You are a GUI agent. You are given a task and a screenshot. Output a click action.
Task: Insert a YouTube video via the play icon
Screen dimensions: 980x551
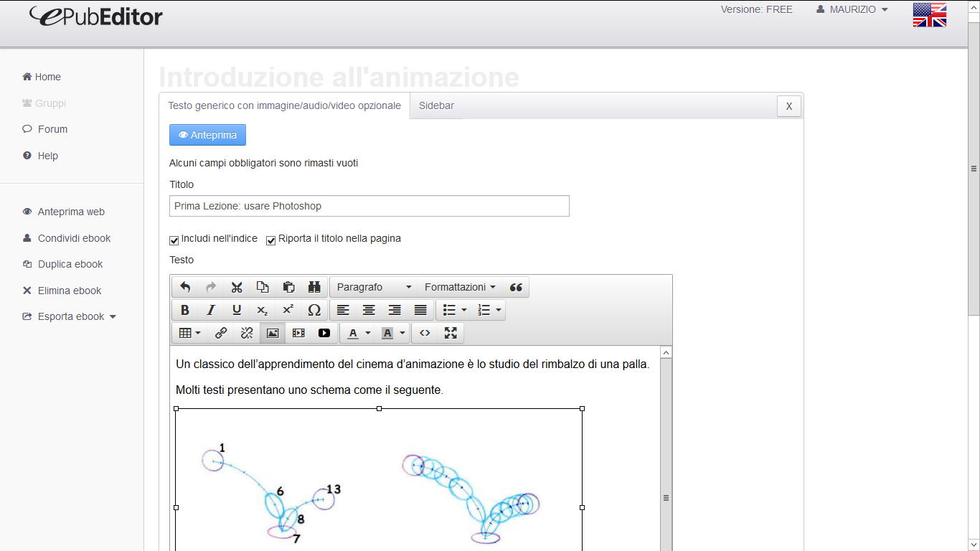(324, 333)
